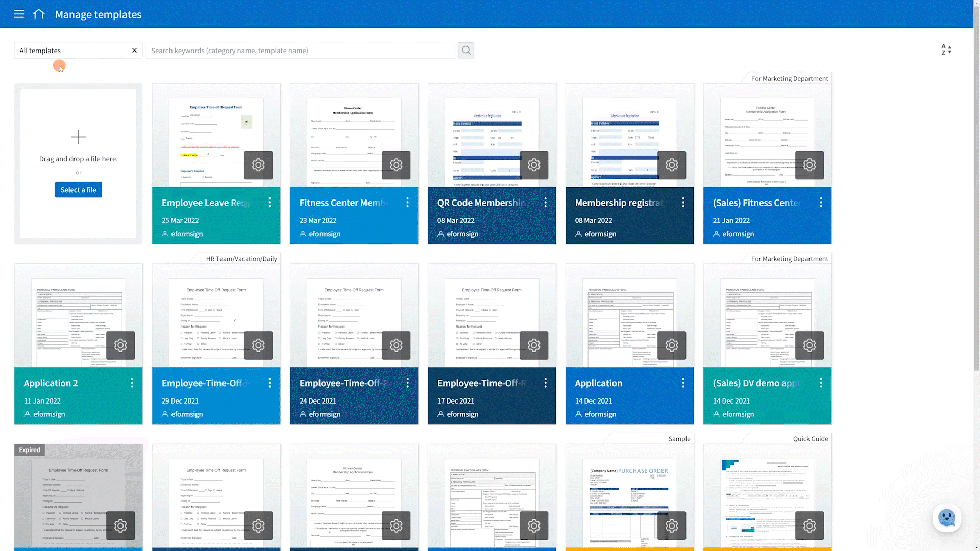980x551 pixels.
Task: Open settings gear on Purchase Order sample template
Action: (672, 525)
